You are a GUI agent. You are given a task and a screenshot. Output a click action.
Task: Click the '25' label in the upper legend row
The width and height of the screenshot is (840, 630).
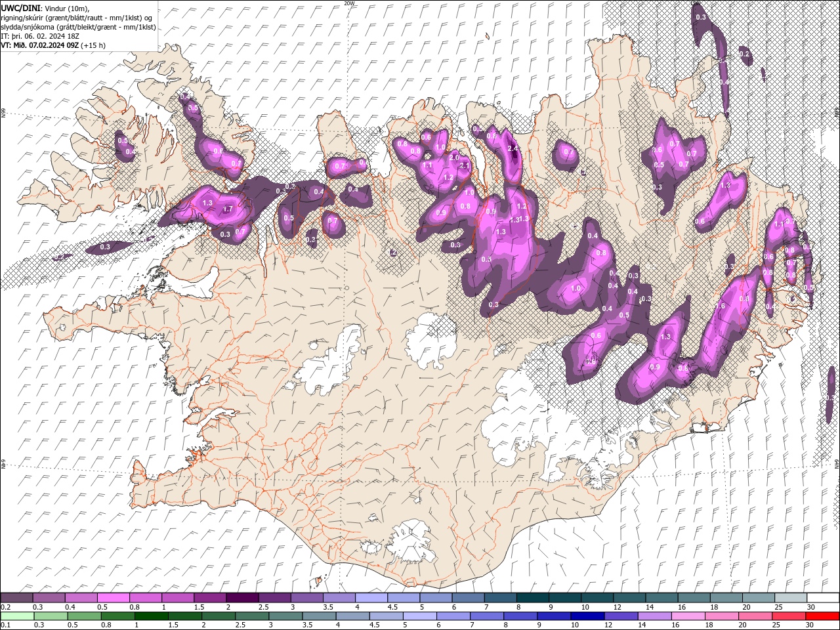point(778,607)
